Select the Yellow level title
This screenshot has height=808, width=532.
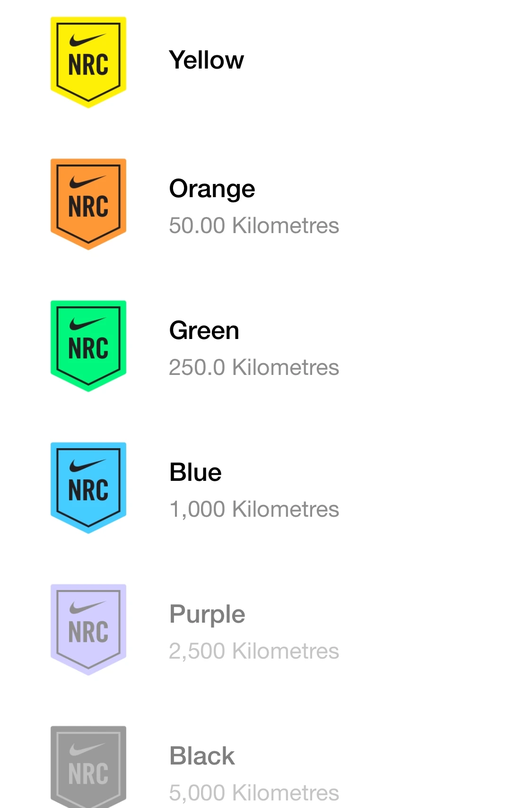pyautogui.click(x=206, y=60)
